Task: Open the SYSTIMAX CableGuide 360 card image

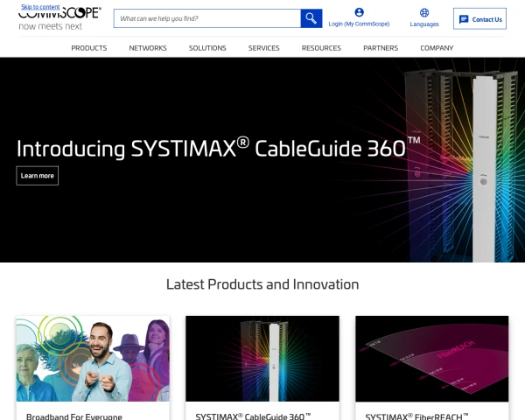Action: [x=262, y=359]
